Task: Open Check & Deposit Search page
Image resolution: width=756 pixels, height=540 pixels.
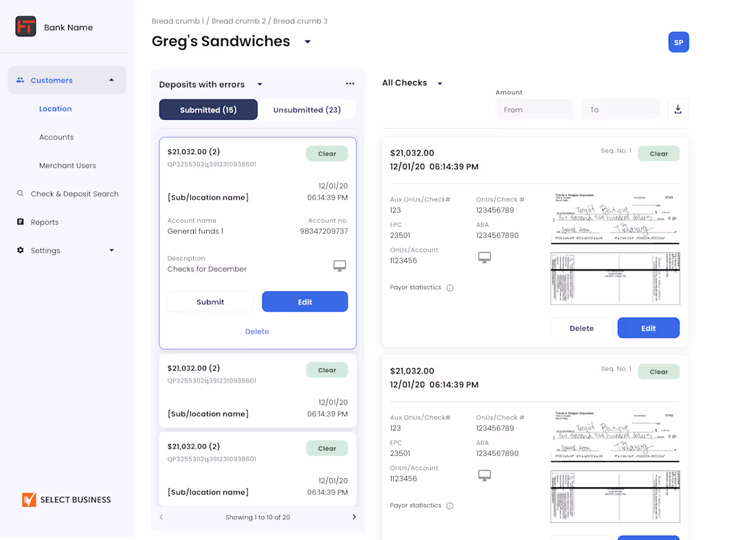Action: 75,193
